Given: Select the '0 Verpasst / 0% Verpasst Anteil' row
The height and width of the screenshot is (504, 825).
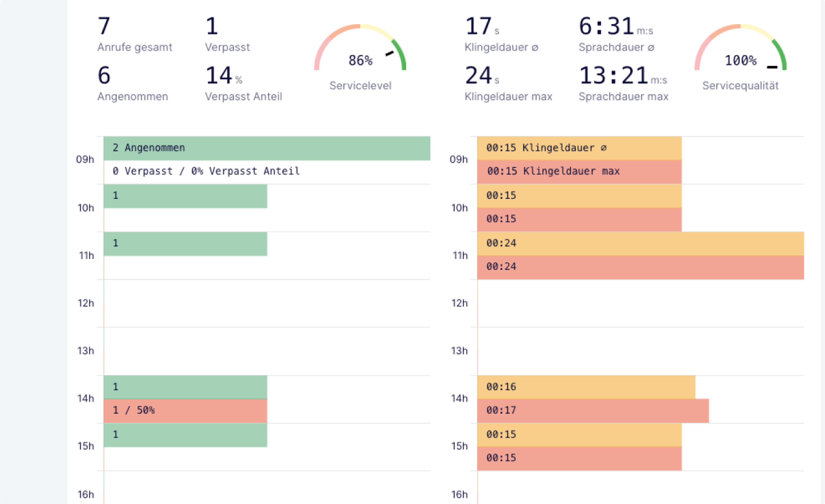Looking at the screenshot, I should 267,172.
